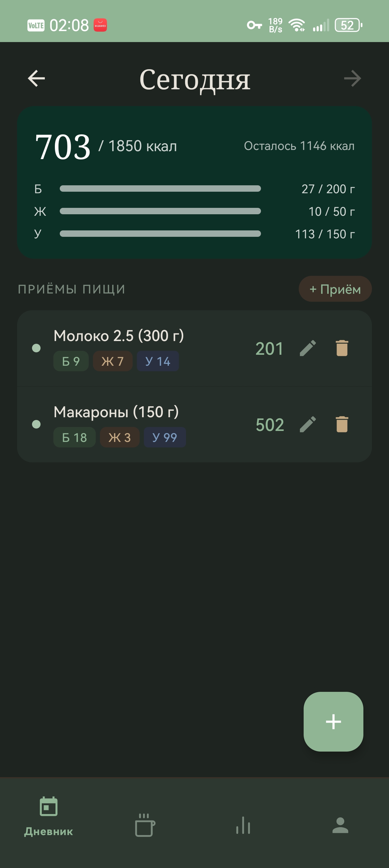This screenshot has height=868, width=389.
Task: Tap the carbs У progress bar
Action: pos(160,234)
